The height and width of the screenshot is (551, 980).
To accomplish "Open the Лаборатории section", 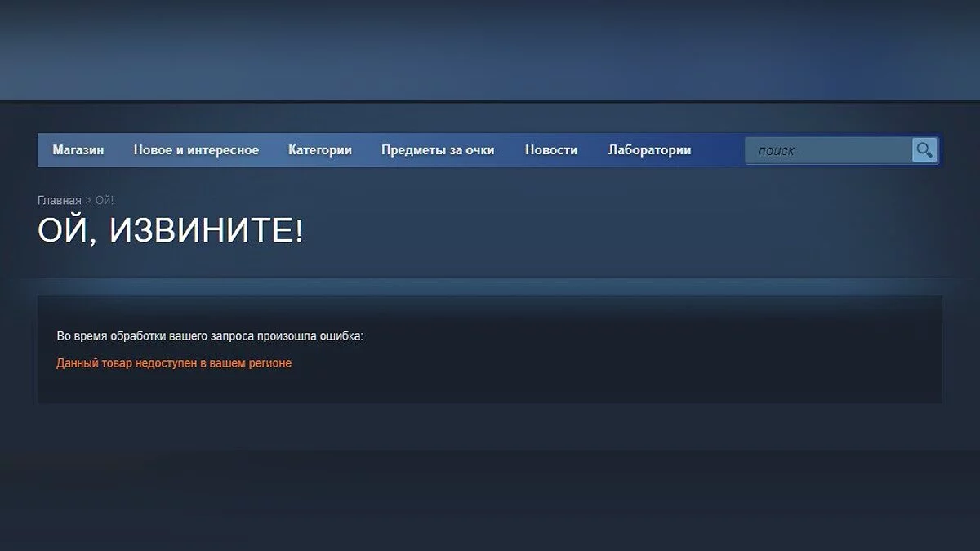I will (650, 150).
